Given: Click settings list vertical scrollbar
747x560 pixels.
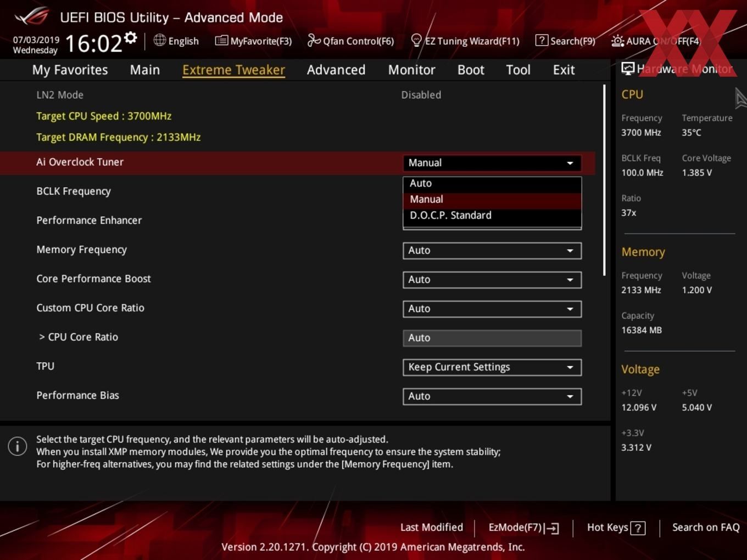Looking at the screenshot, I should click(604, 180).
